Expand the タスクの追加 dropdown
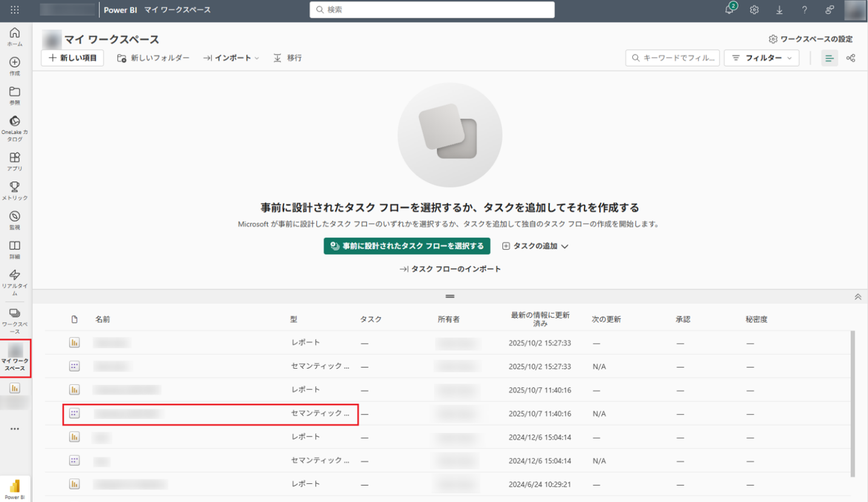Screen dimensions: 868x502 pos(534,246)
